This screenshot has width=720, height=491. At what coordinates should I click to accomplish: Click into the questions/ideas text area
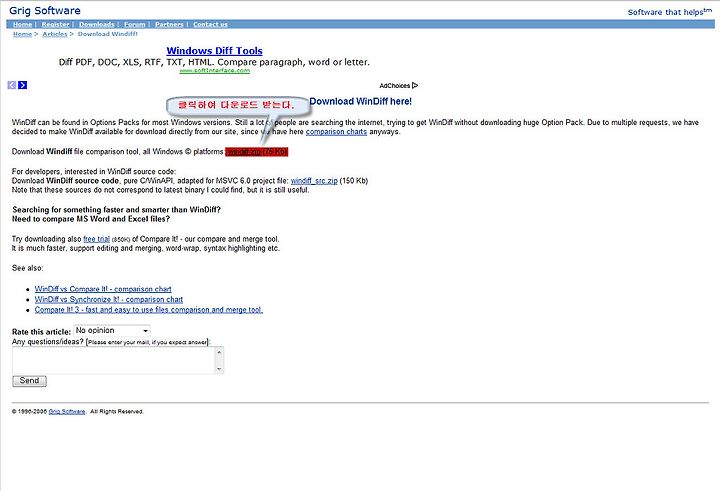tap(113, 360)
